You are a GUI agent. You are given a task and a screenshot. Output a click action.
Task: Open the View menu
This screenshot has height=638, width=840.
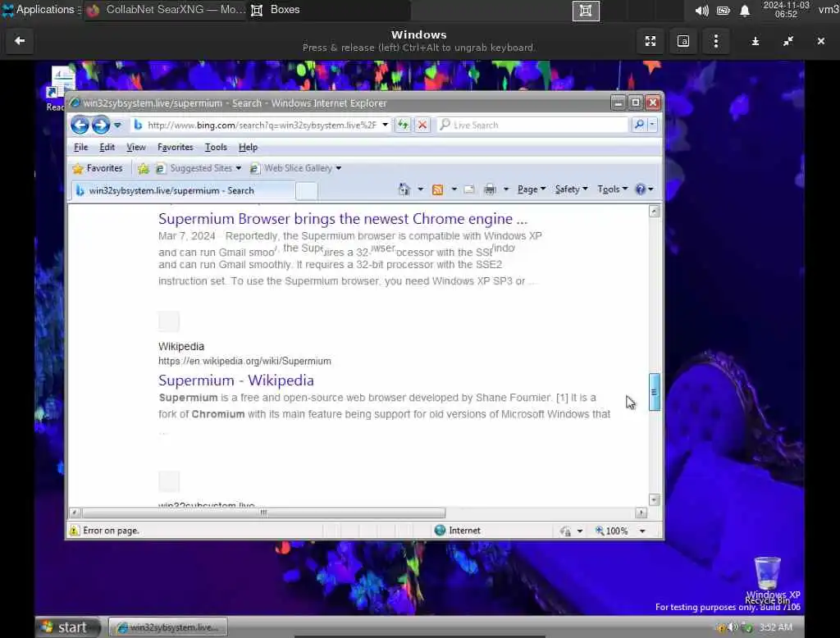136,148
